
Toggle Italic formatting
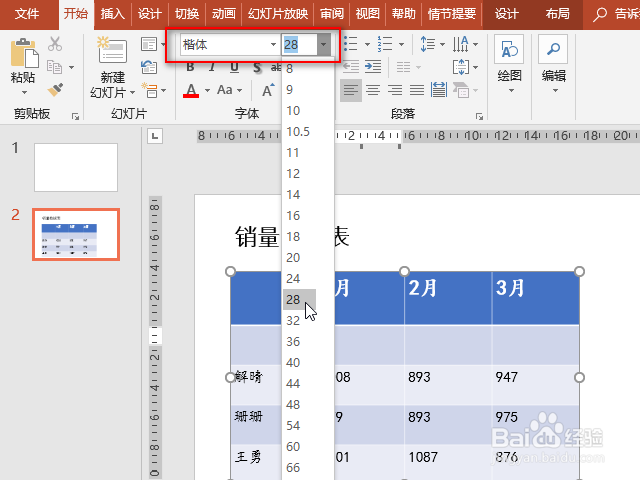tap(212, 67)
